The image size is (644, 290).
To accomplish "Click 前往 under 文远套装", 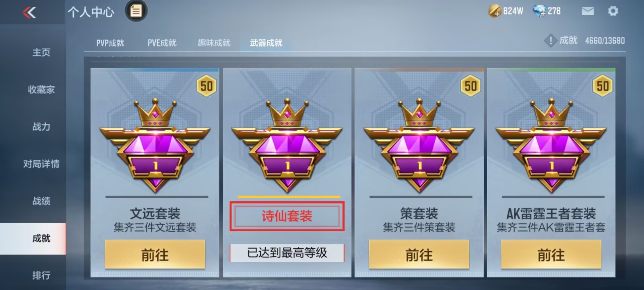I will [155, 255].
